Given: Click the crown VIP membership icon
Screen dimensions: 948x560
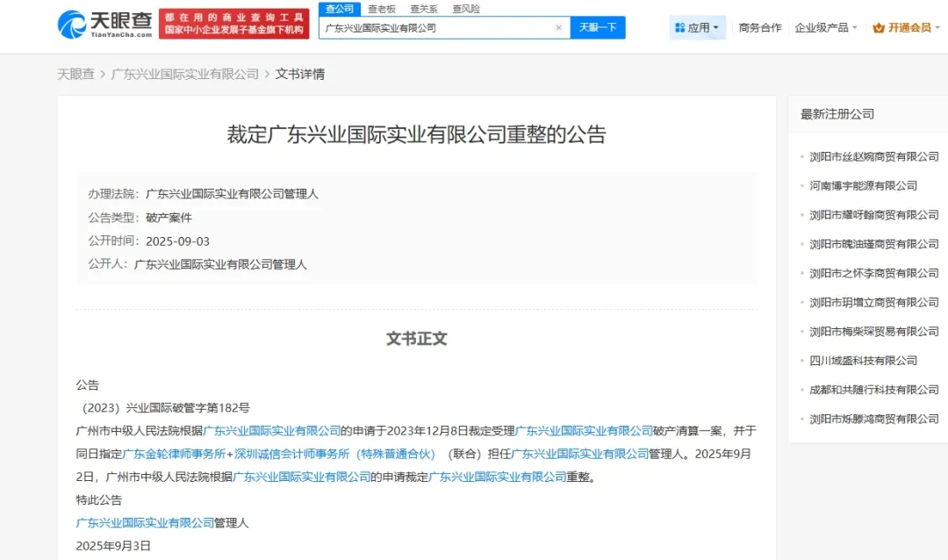Looking at the screenshot, I should coord(879,28).
